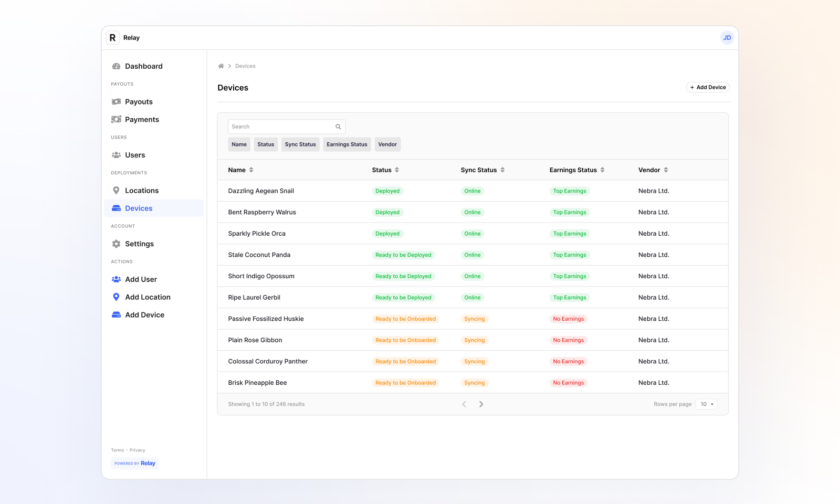
Task: Toggle the Status filter chip
Action: (x=266, y=144)
